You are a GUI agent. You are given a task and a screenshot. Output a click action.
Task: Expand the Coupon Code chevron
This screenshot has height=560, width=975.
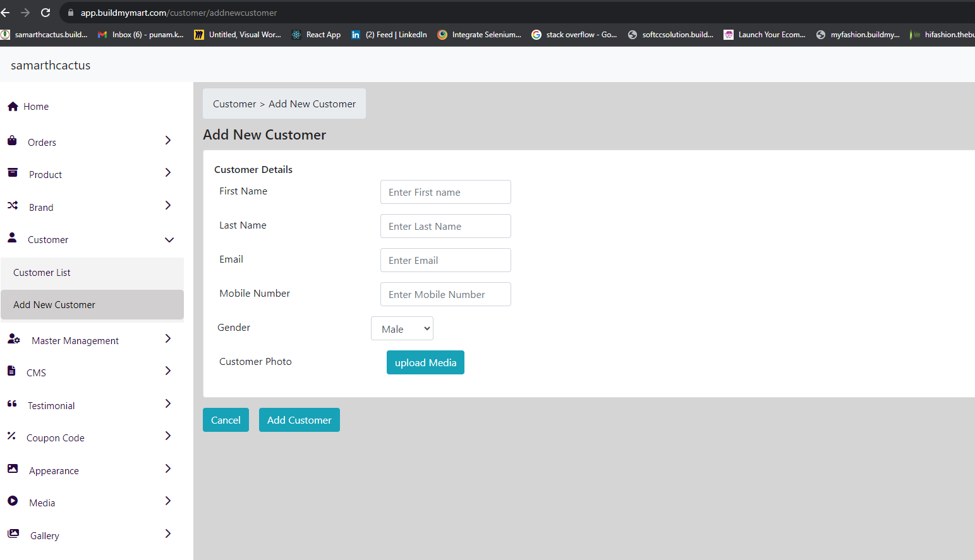(x=168, y=436)
